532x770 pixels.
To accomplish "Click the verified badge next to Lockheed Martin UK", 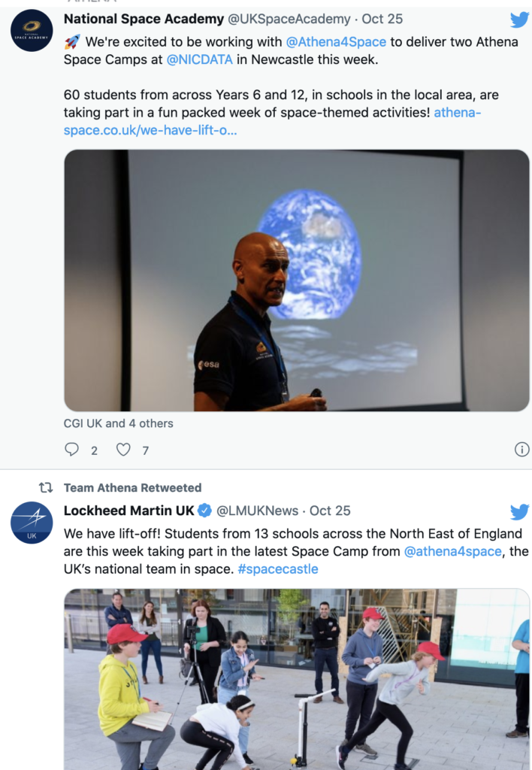I will click(x=204, y=511).
